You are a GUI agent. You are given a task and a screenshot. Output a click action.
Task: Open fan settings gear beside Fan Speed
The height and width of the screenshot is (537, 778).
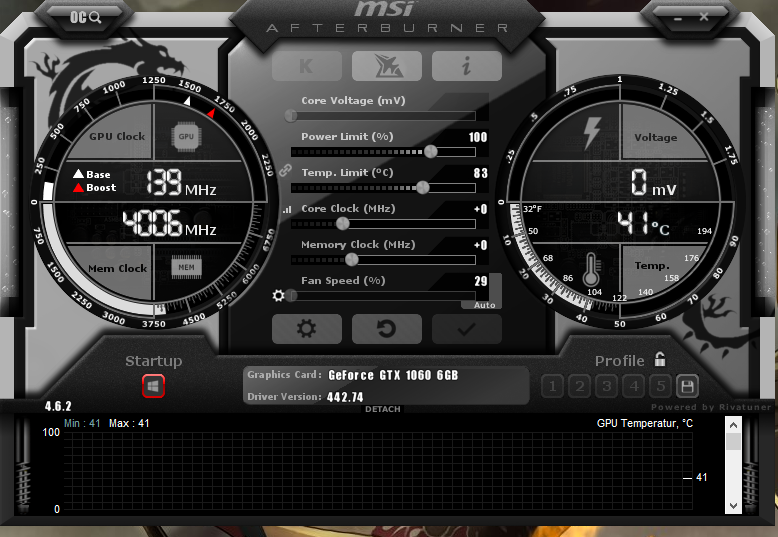pos(278,296)
